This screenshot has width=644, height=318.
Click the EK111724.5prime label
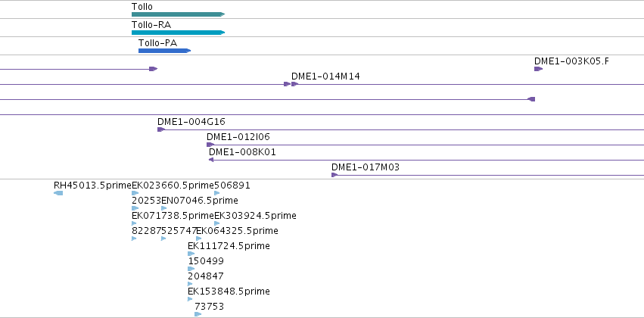click(x=229, y=245)
